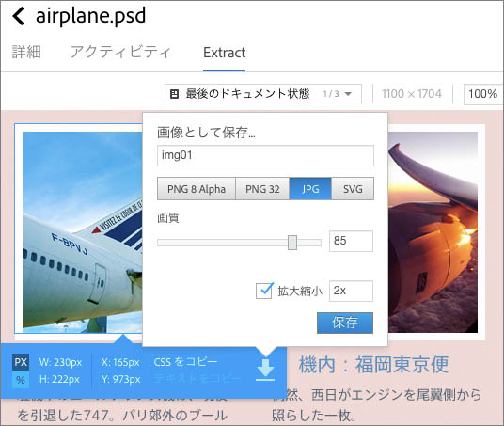
Task: Click the 照らした一枚。 caption text
Action: tap(314, 416)
